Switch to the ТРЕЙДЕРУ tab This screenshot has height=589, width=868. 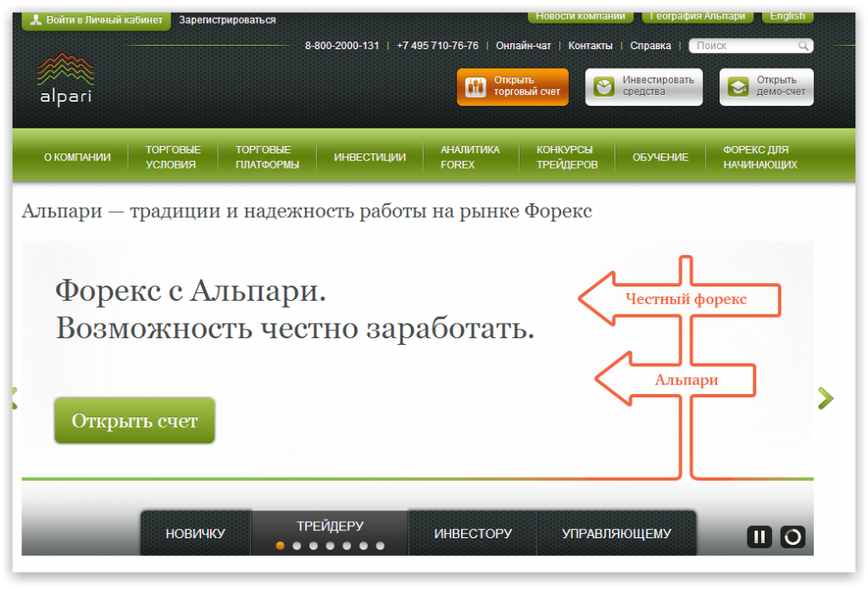(330, 526)
